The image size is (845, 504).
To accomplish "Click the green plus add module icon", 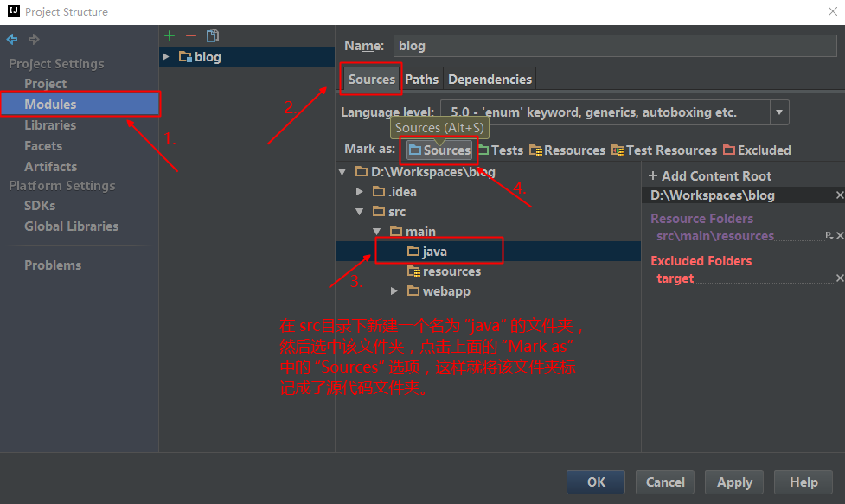I will click(x=170, y=35).
